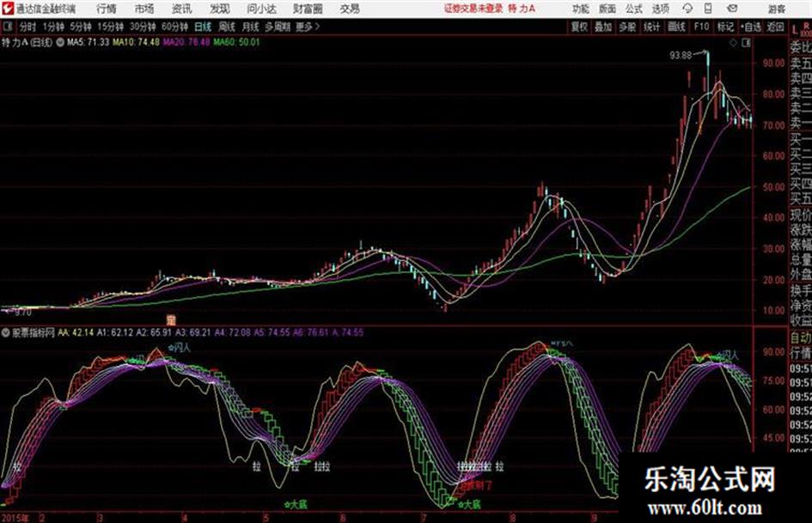The width and height of the screenshot is (812, 523).
Task: Open the 财富圈 menu
Action: pyautogui.click(x=308, y=9)
